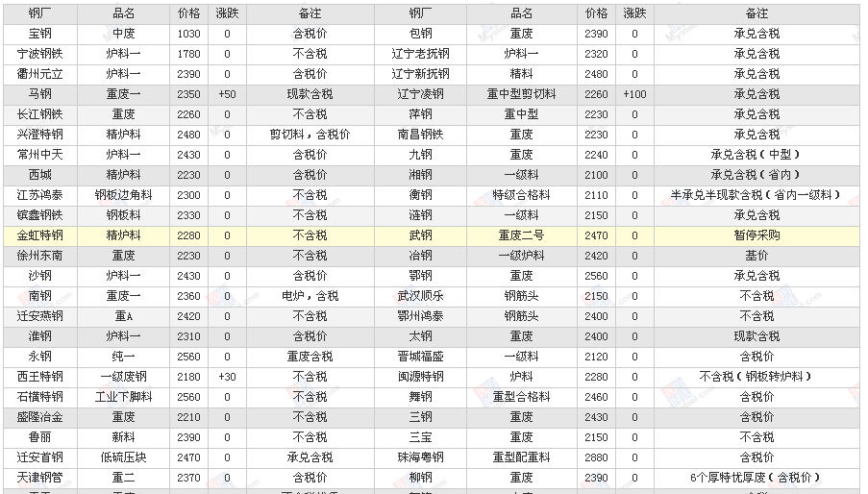Select the 暂停采购 remark for 武钢

tap(756, 235)
